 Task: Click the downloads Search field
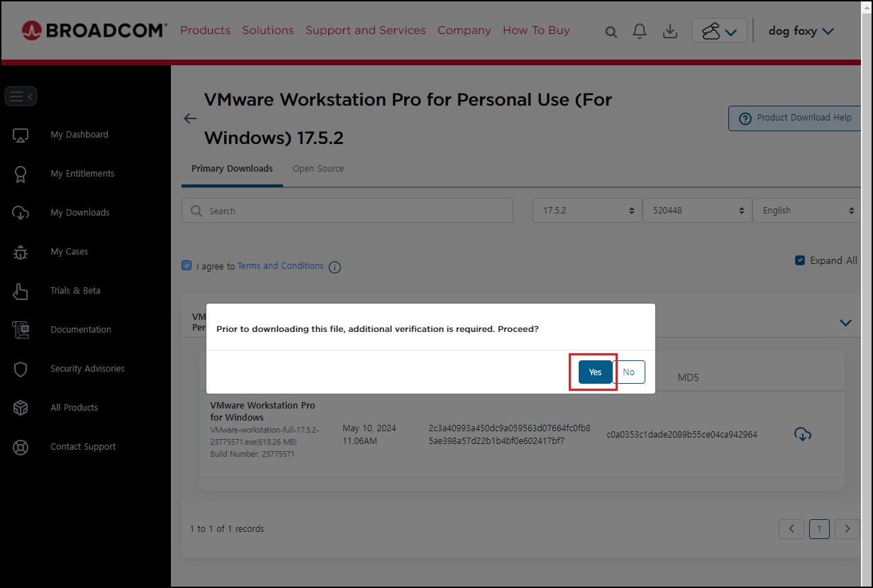pos(347,211)
